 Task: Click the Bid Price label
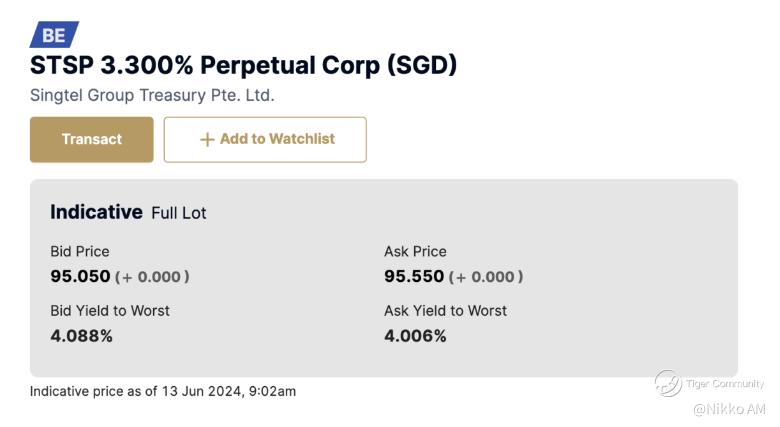click(80, 251)
